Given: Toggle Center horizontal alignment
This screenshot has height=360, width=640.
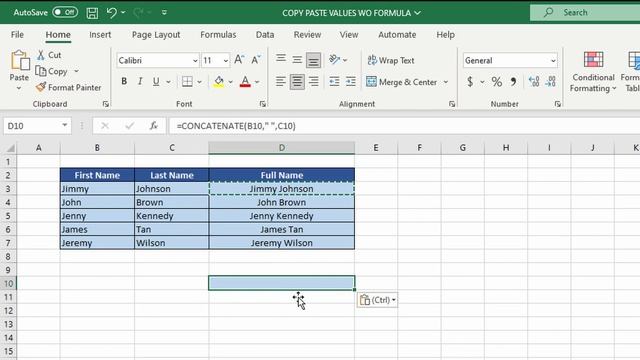Looking at the screenshot, I should pos(297,82).
